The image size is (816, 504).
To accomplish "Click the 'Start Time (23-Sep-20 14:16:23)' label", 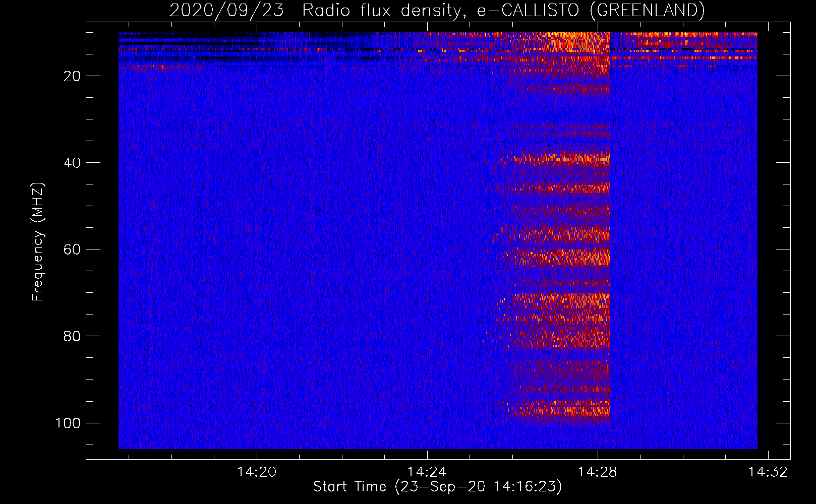I will [437, 487].
